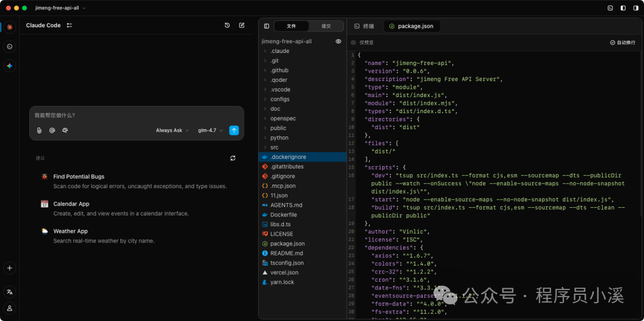This screenshot has width=644, height=321.
Task: Click the "author": "Vinlic" code line
Action: click(x=397, y=232)
